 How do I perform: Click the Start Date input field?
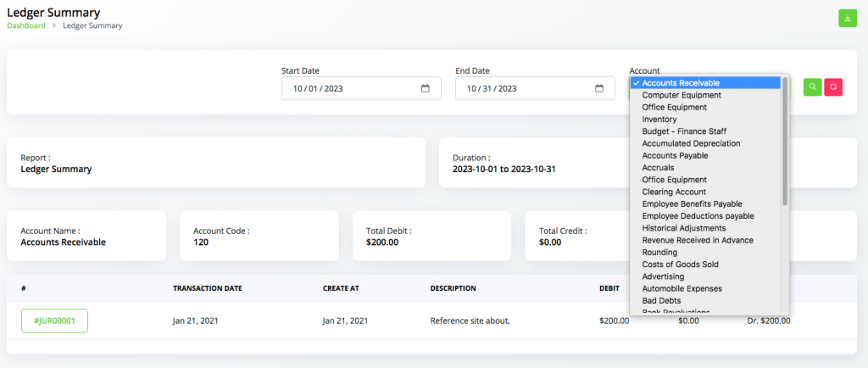[x=352, y=88]
